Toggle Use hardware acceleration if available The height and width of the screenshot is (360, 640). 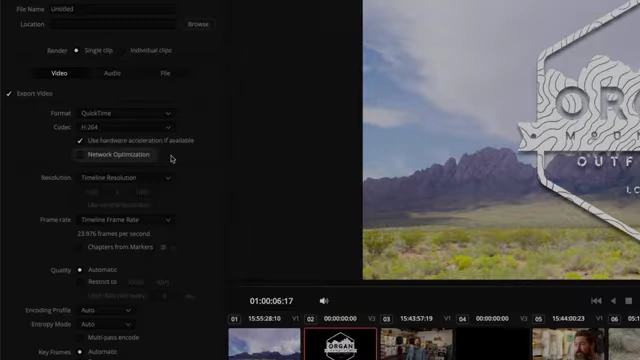(80, 141)
